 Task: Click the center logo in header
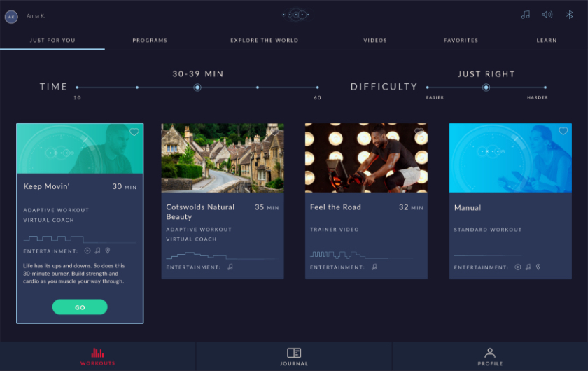pos(295,15)
